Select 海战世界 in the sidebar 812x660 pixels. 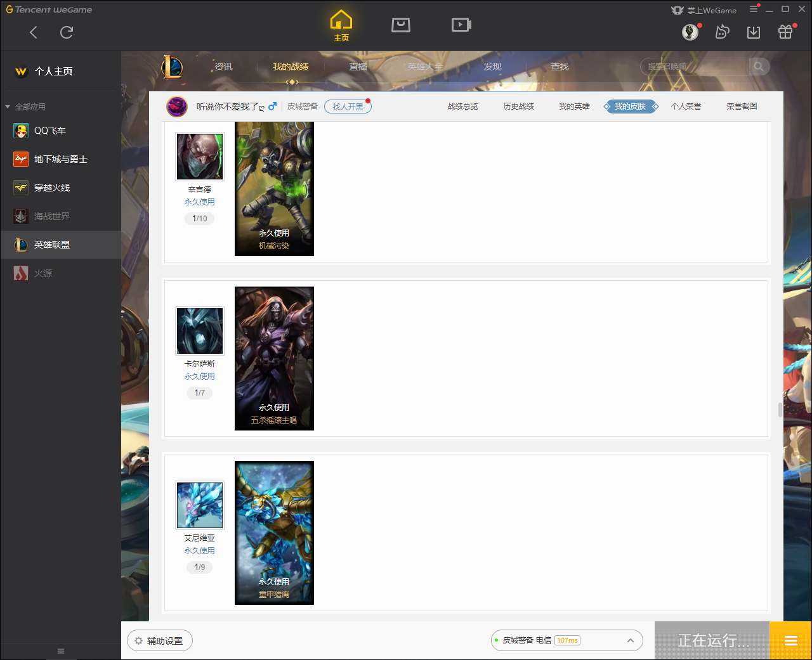point(61,216)
